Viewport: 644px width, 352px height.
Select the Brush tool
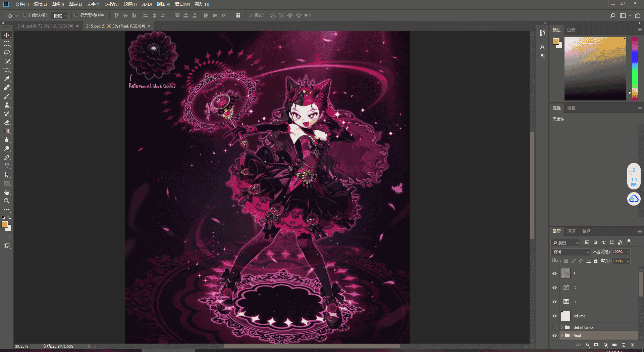(x=7, y=96)
